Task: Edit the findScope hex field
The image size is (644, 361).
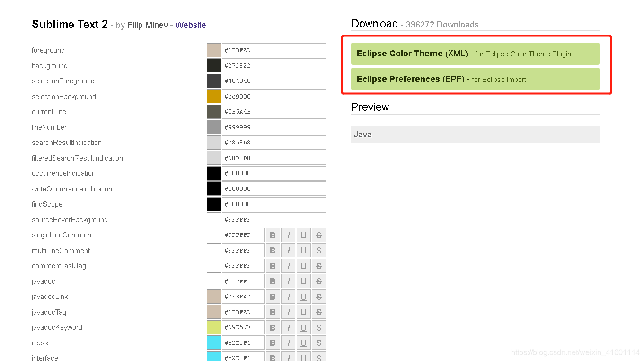Action: point(274,204)
